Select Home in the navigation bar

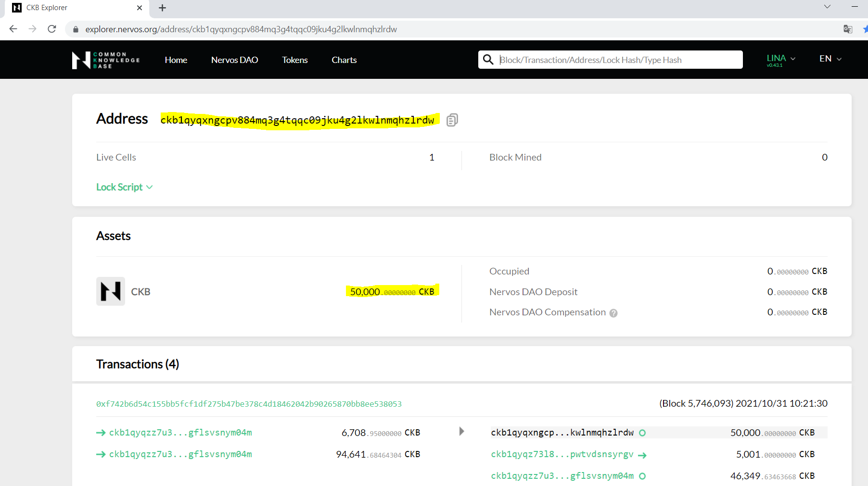pyautogui.click(x=176, y=60)
